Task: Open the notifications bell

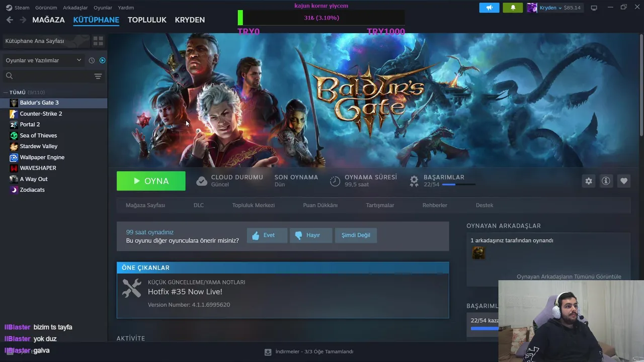Action: [x=513, y=8]
